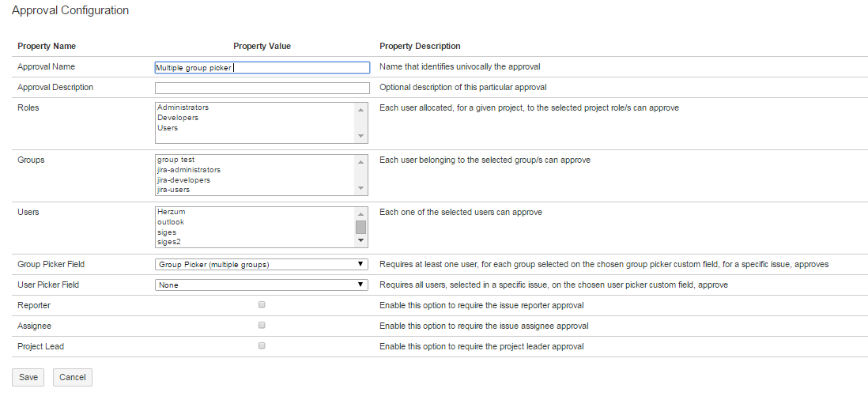This screenshot has width=868, height=396.
Task: Enable the Reporter approval checkbox
Action: [x=262, y=304]
